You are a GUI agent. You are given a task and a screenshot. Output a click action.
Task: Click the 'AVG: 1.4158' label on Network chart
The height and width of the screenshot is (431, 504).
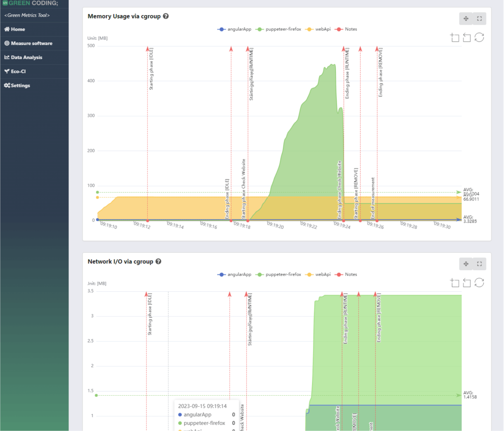[x=470, y=395]
